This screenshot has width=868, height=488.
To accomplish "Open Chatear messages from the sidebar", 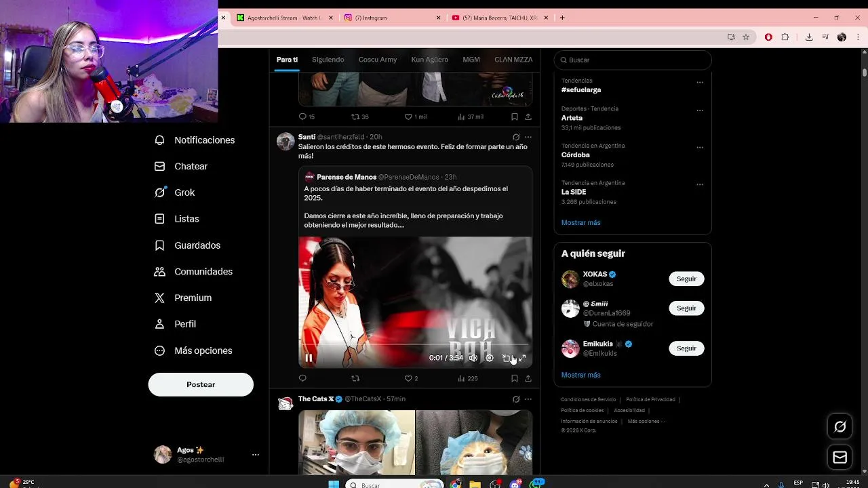I will coord(180,166).
